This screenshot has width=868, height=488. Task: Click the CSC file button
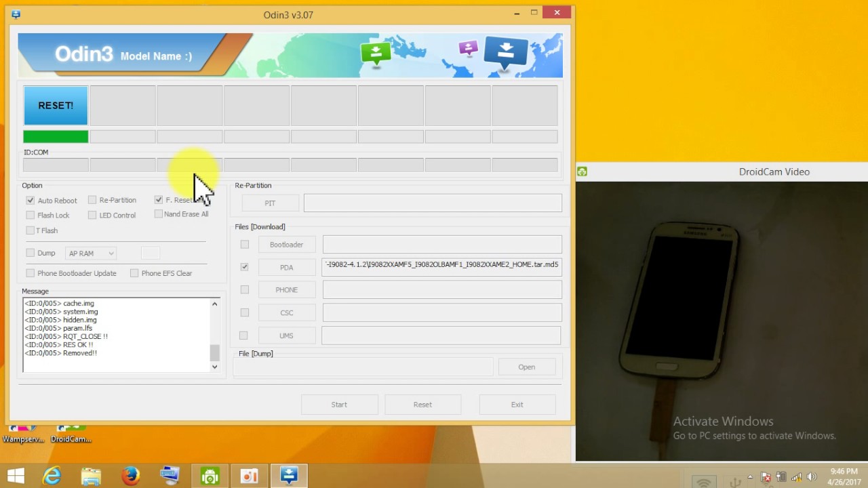[286, 312]
